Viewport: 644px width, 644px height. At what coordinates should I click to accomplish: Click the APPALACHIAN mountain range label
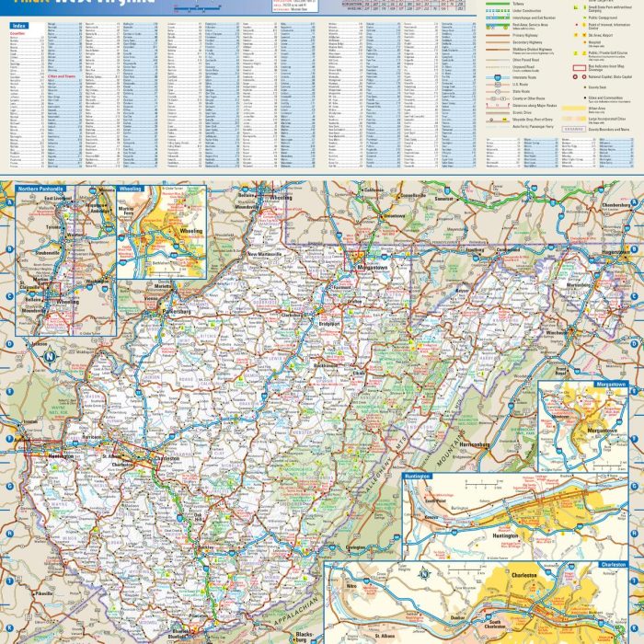click(296, 612)
